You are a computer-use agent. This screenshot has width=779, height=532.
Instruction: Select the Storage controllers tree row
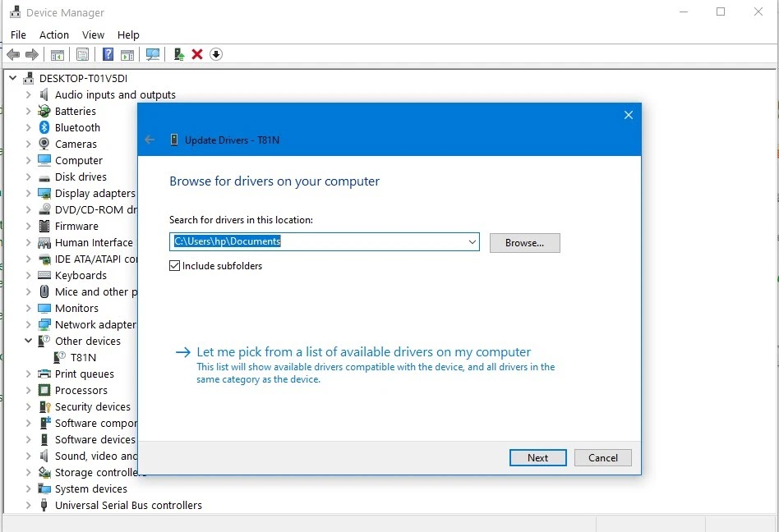pyautogui.click(x=95, y=472)
